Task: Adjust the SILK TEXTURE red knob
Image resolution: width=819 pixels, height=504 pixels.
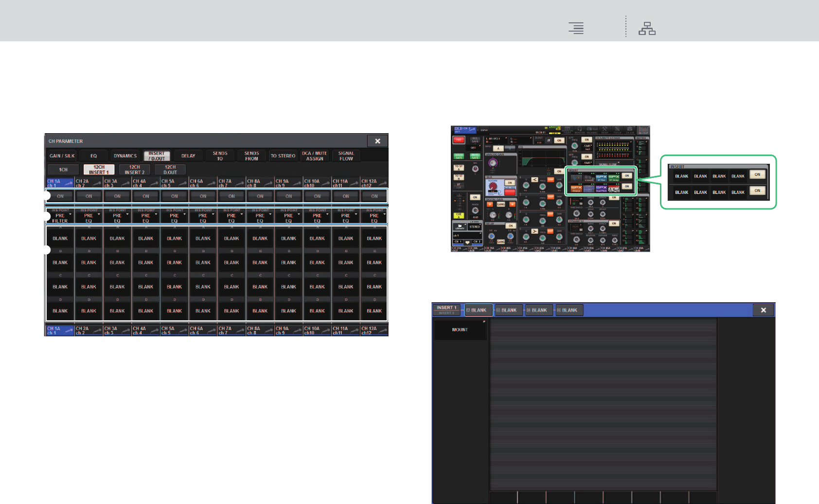Action: tap(493, 186)
